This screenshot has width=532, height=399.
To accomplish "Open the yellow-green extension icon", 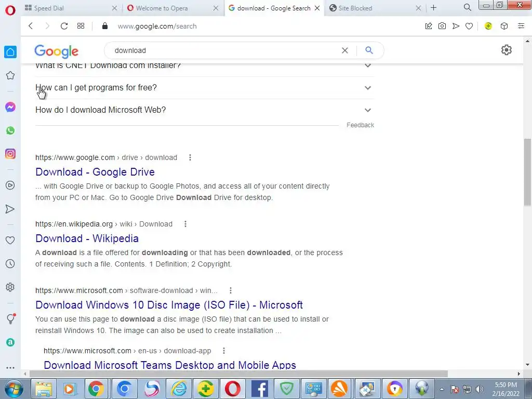I will tap(488, 26).
